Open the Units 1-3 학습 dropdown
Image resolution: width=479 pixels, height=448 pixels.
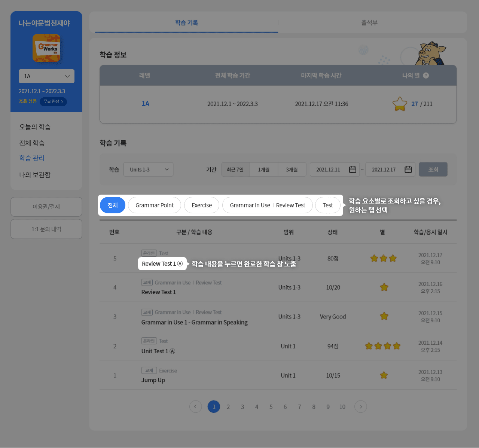[148, 170]
